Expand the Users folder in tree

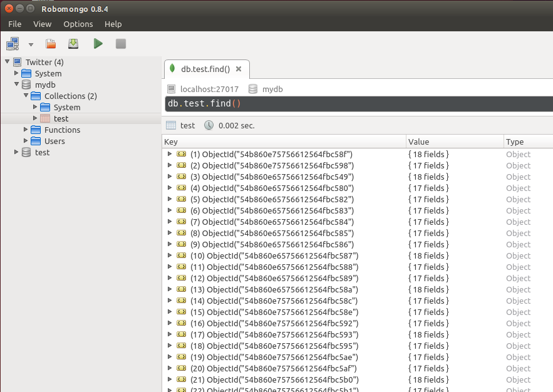pyautogui.click(x=26, y=141)
